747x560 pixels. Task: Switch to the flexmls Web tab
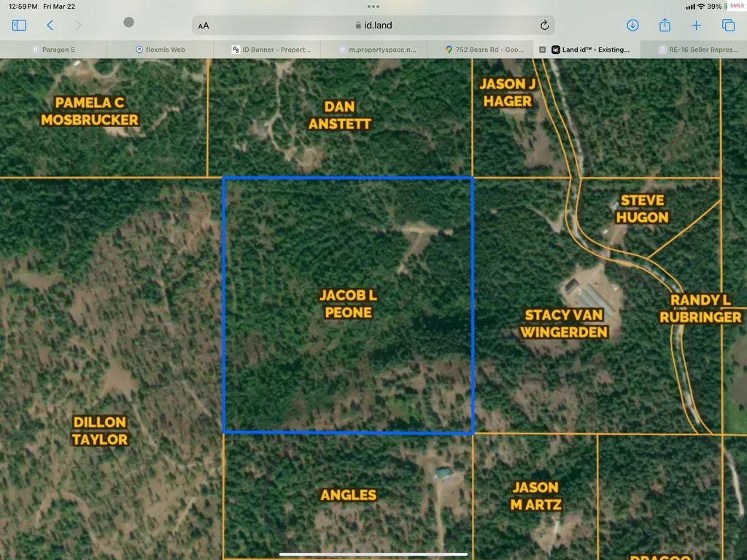click(x=165, y=50)
